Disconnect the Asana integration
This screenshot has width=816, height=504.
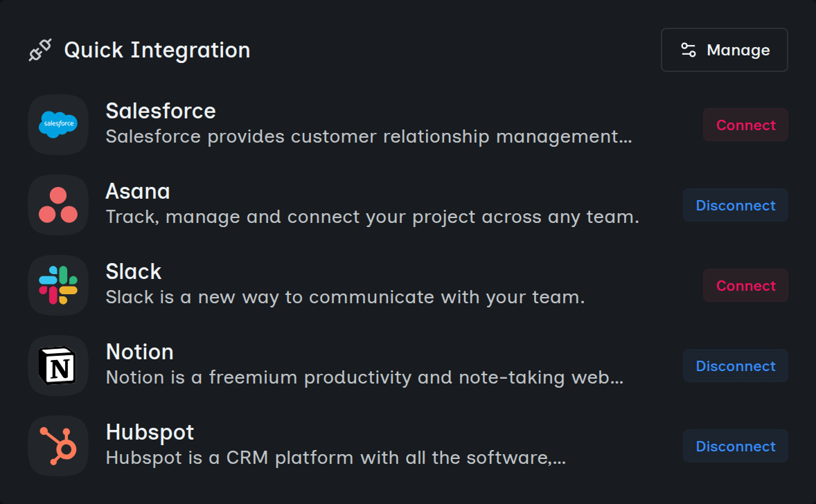tap(735, 205)
